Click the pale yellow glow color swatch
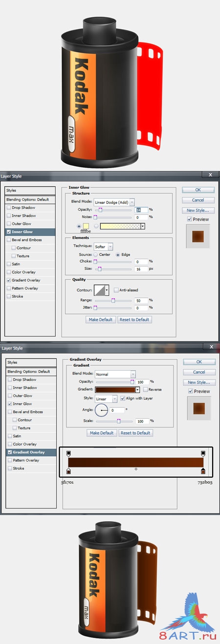The width and height of the screenshot is (220, 644). [x=86, y=226]
